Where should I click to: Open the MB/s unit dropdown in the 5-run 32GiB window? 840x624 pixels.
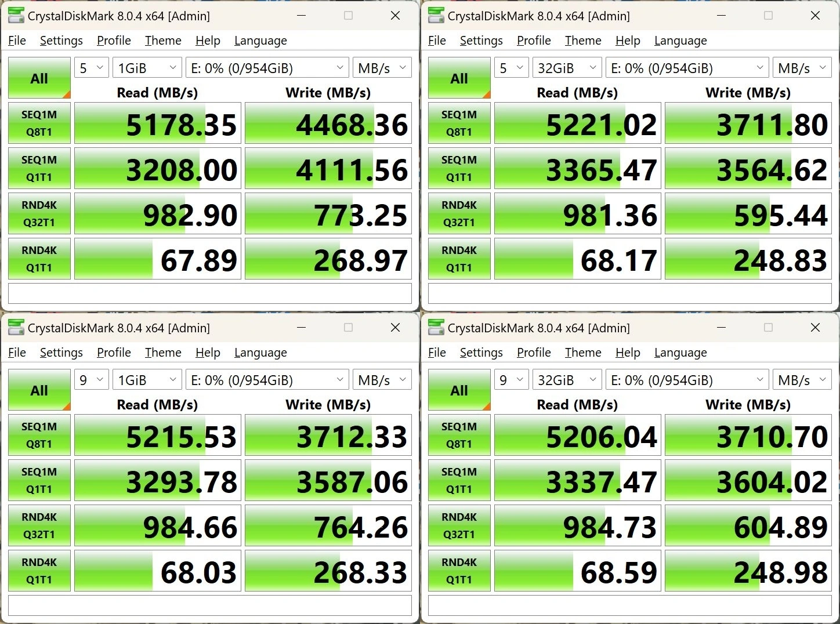tap(802, 68)
